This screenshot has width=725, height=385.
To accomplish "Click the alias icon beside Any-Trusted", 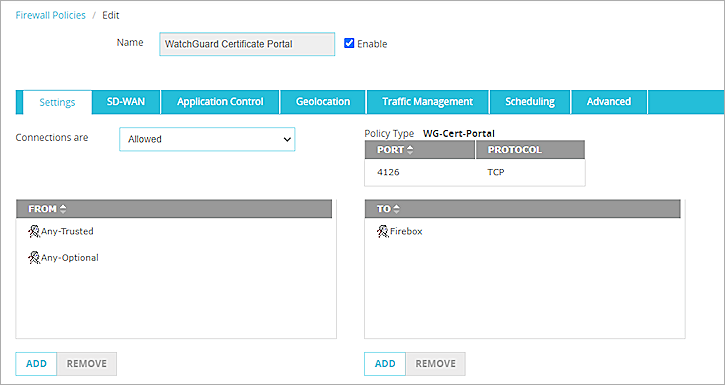I will coord(34,231).
